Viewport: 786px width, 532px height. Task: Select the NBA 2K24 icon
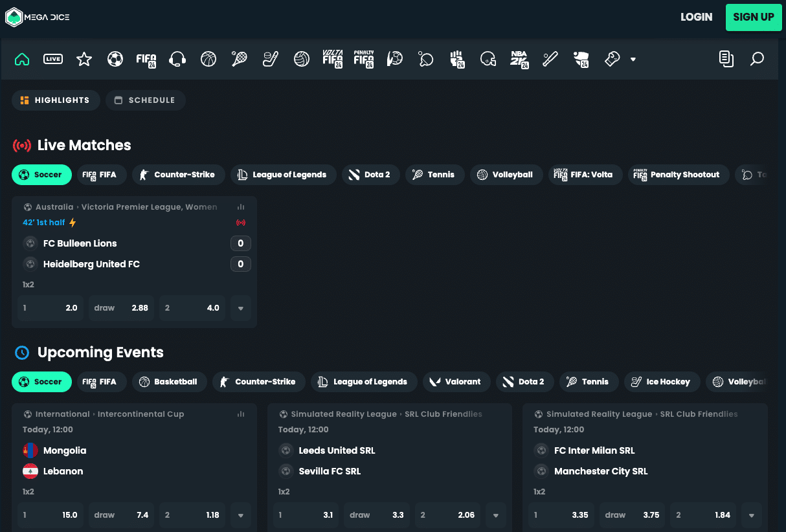click(x=519, y=60)
